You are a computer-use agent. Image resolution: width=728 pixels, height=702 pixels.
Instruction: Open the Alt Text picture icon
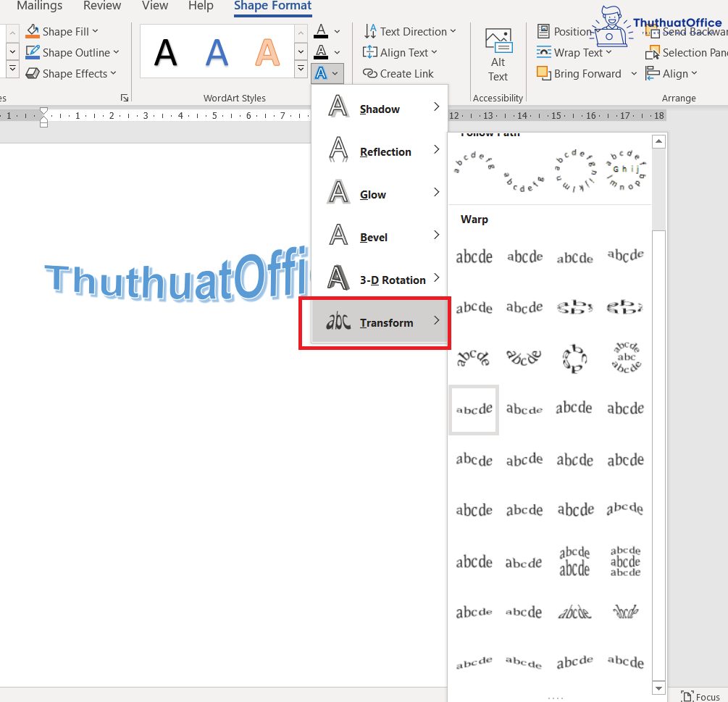[x=498, y=41]
